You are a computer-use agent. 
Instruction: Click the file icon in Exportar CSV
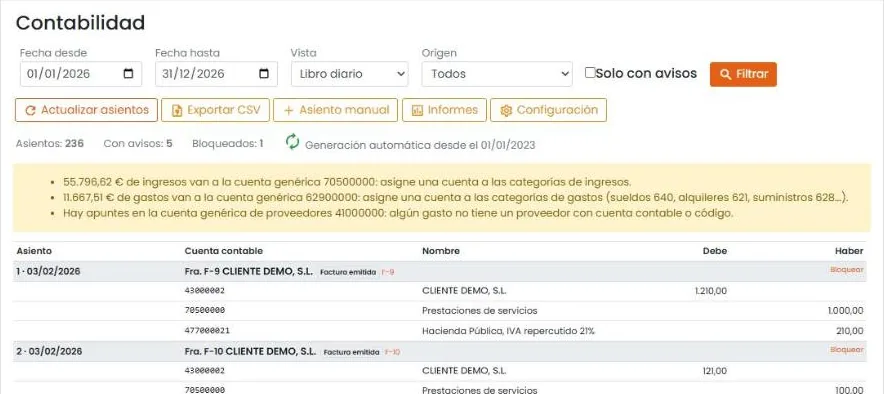point(176,110)
